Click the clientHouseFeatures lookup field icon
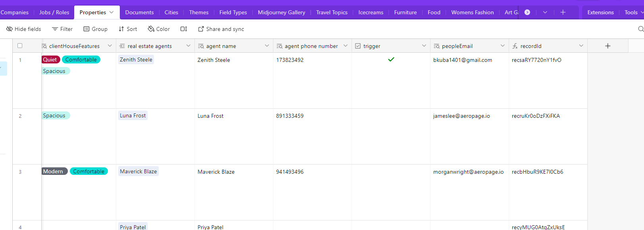 point(44,46)
